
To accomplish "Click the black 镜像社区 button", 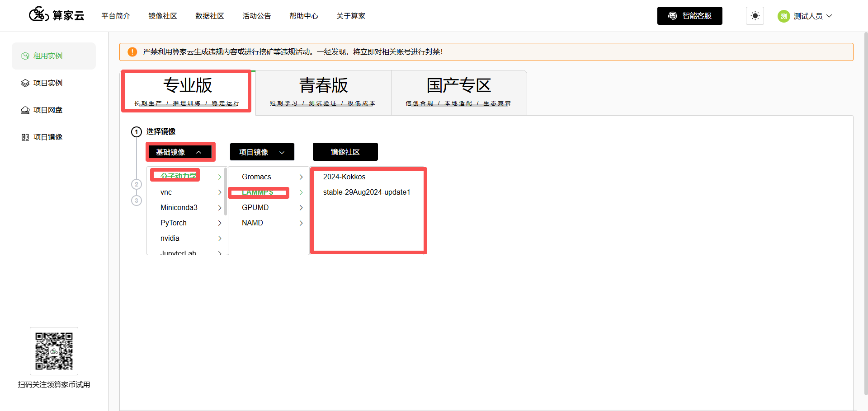I will click(x=345, y=152).
